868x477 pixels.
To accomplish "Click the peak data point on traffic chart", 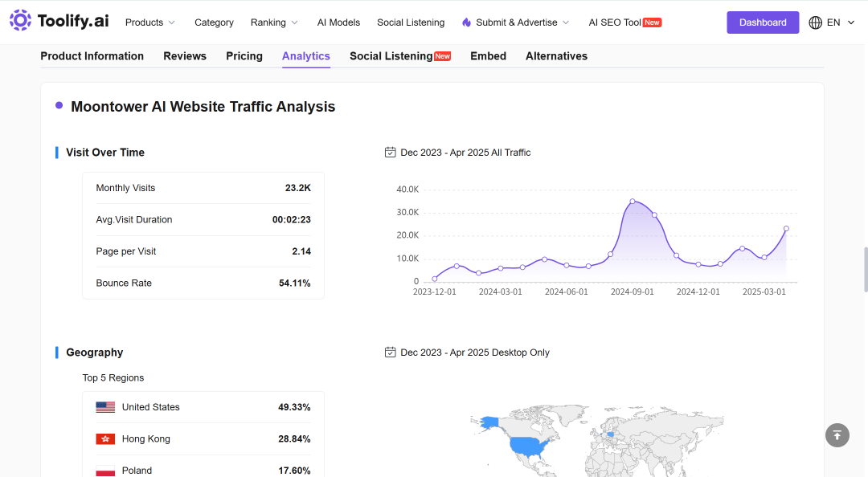I will pos(633,202).
